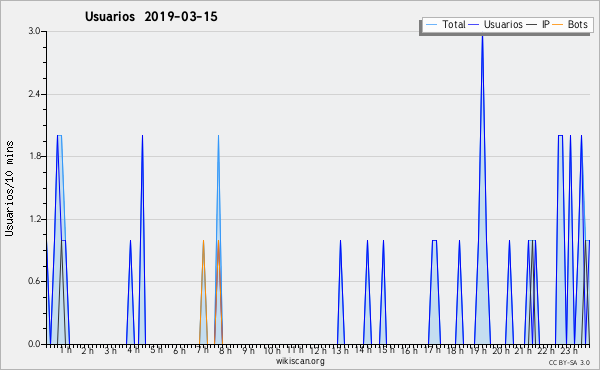Click the '19 h' x-axis label
This screenshot has width=600, height=370.
point(478,350)
